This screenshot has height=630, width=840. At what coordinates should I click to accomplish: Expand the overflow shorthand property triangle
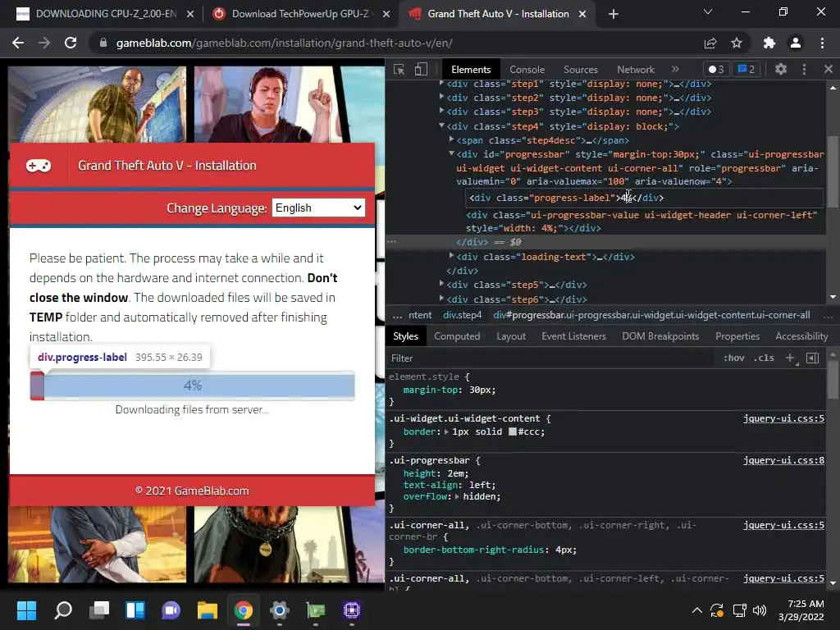click(458, 496)
